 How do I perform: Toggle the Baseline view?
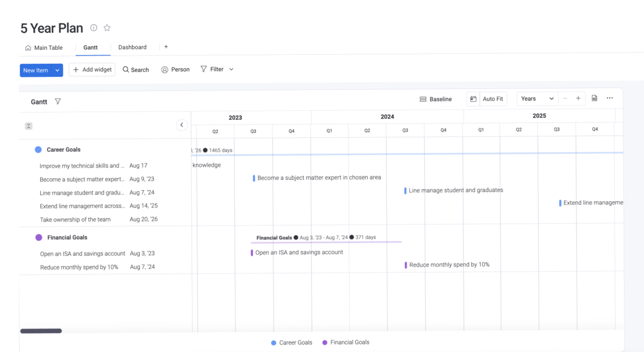[x=436, y=99]
